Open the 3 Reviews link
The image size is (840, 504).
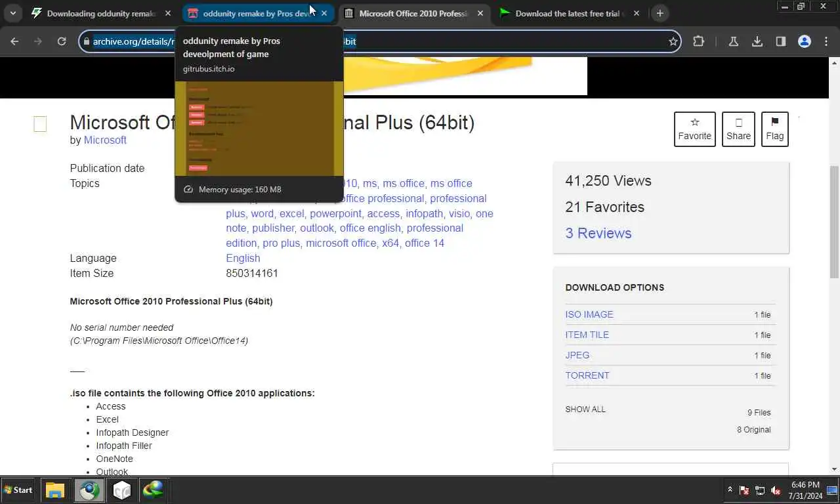coord(598,233)
